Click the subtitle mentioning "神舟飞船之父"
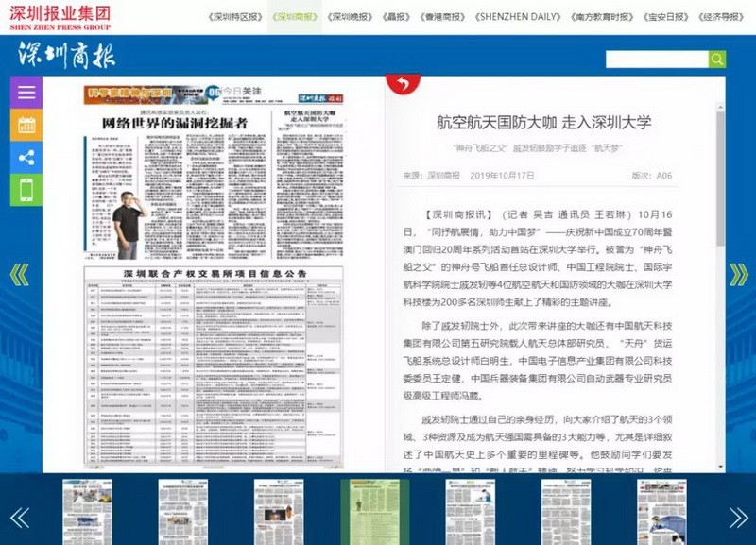Viewport: 756px width, 545px height. point(537,148)
